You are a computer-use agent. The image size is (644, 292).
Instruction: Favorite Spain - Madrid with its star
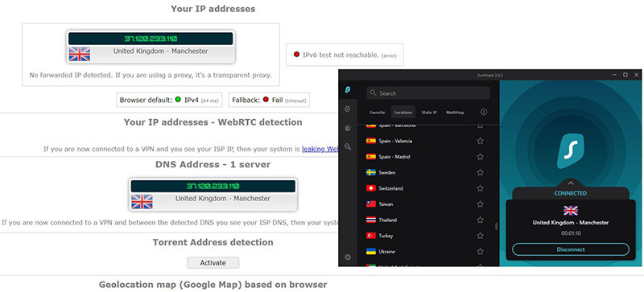[x=480, y=157]
